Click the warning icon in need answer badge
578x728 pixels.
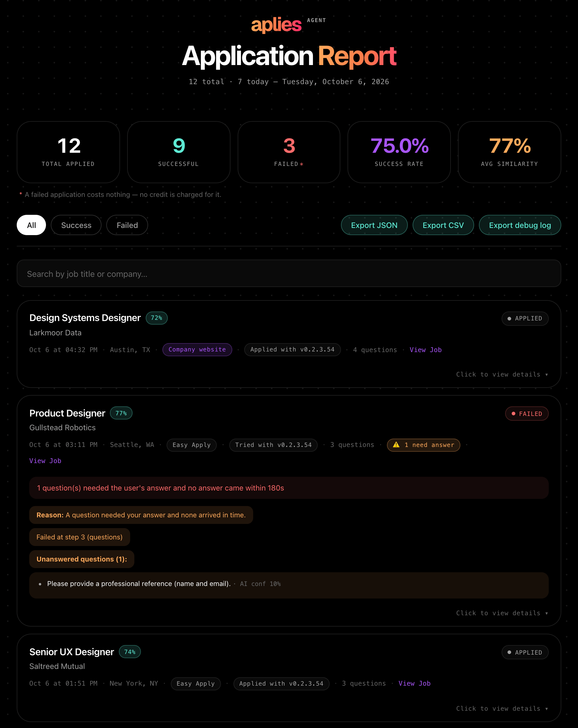(396, 445)
